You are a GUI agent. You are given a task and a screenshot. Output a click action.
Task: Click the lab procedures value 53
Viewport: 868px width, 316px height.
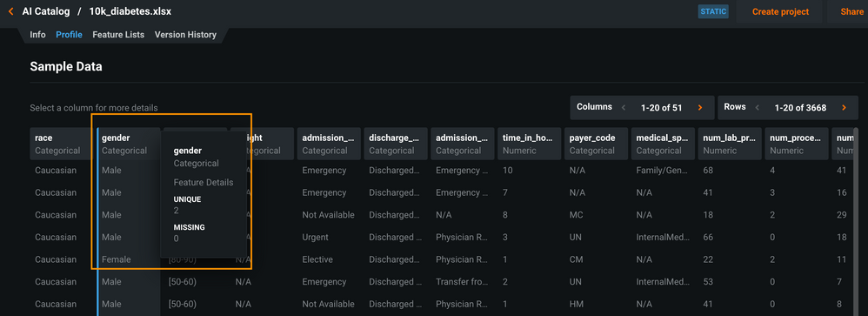(708, 282)
